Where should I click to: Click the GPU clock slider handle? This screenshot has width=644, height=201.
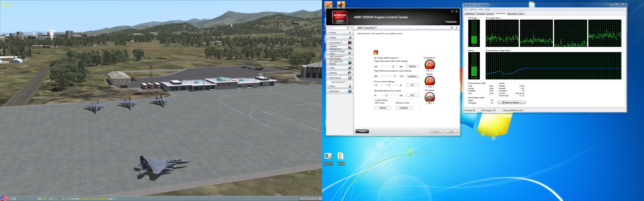click(393, 66)
